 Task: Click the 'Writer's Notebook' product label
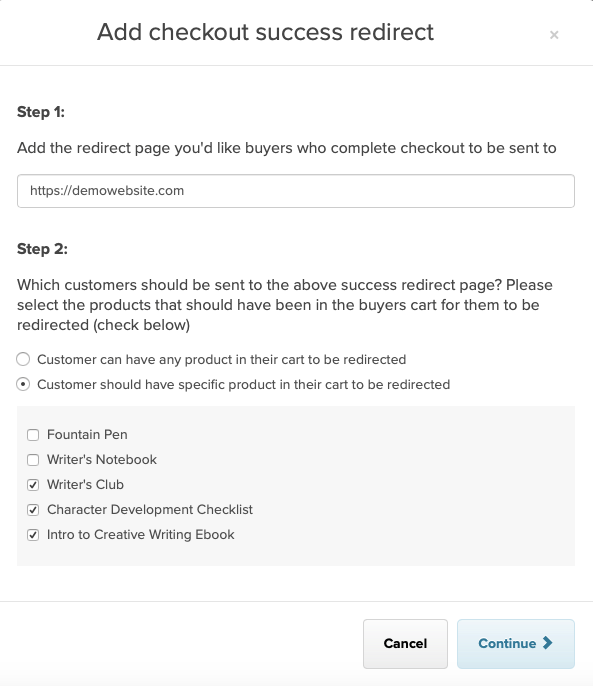pos(102,459)
